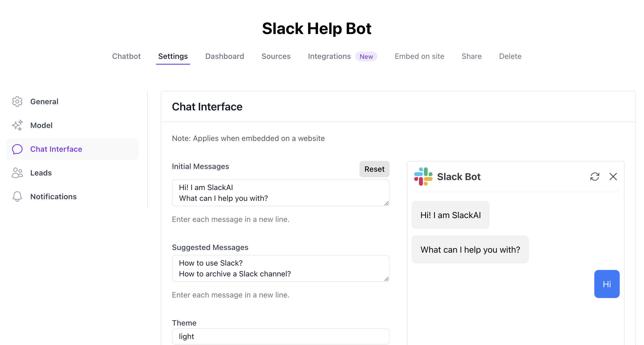
Task: Switch to the Chatbot tab
Action: [126, 56]
